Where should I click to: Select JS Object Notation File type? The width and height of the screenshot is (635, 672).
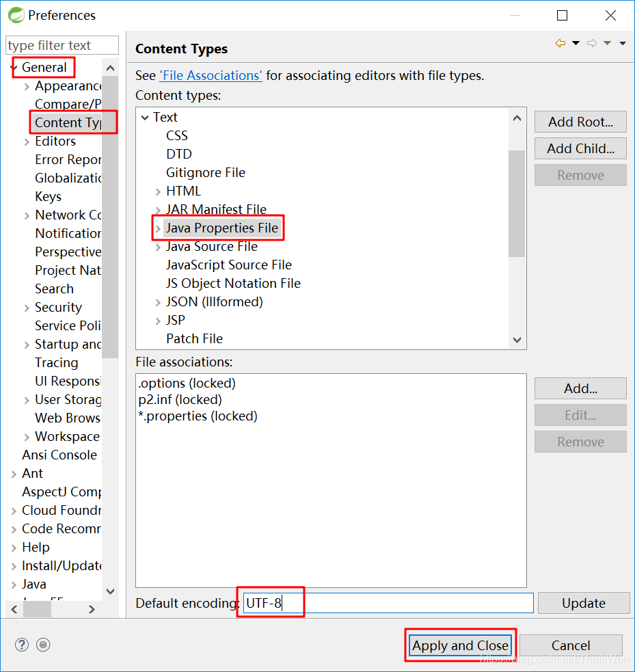pos(234,283)
